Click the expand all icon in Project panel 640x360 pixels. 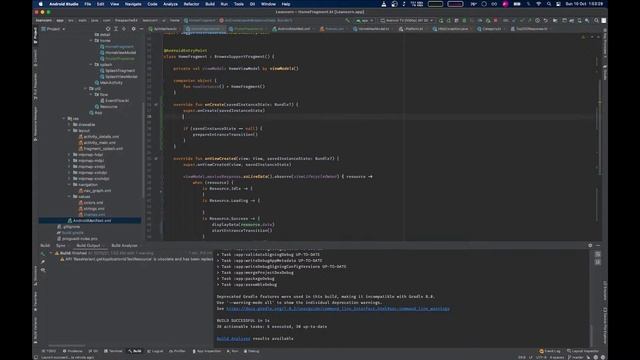click(x=116, y=29)
